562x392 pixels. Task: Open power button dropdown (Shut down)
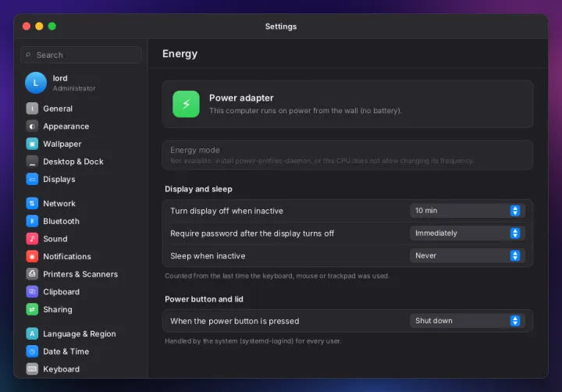coord(468,321)
